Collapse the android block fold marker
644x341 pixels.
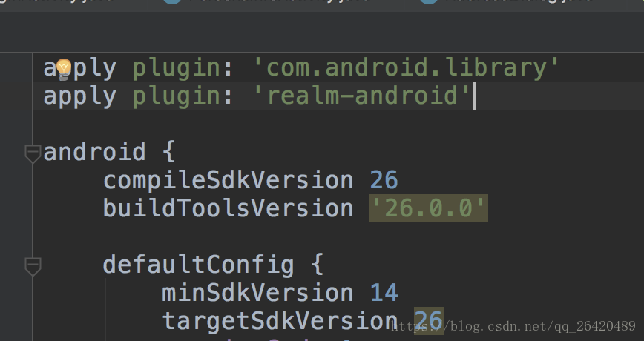[x=33, y=153]
